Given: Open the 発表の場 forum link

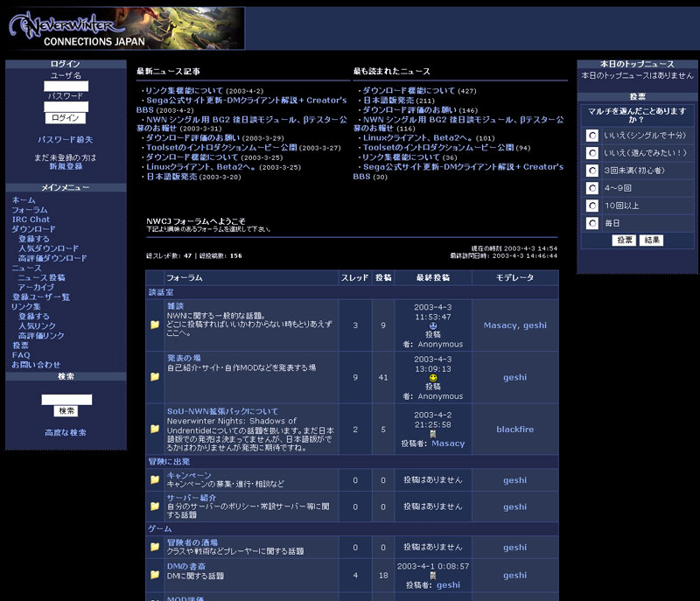Looking at the screenshot, I should 184,358.
